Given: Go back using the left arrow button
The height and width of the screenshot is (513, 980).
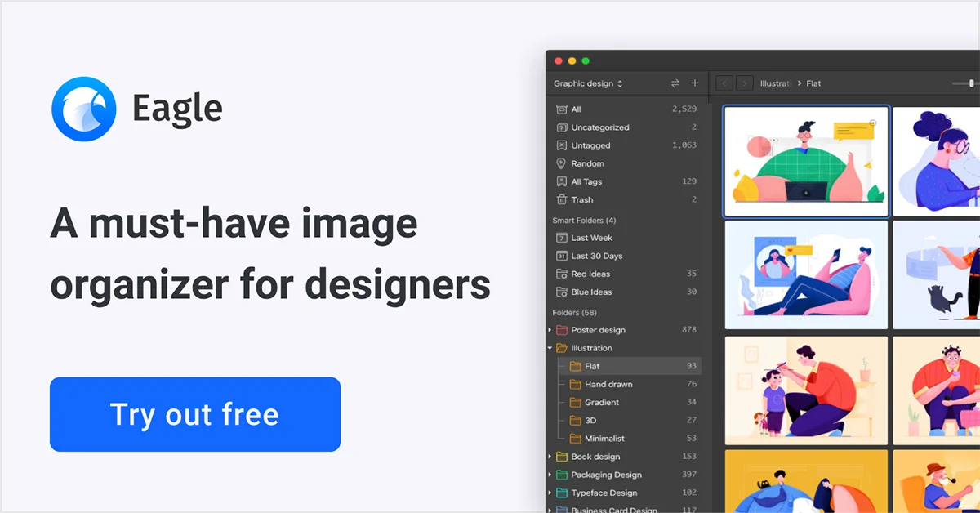Looking at the screenshot, I should click(724, 83).
